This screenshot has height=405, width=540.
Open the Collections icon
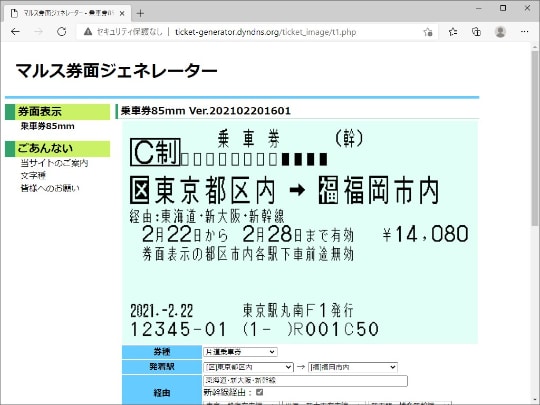tap(476, 32)
